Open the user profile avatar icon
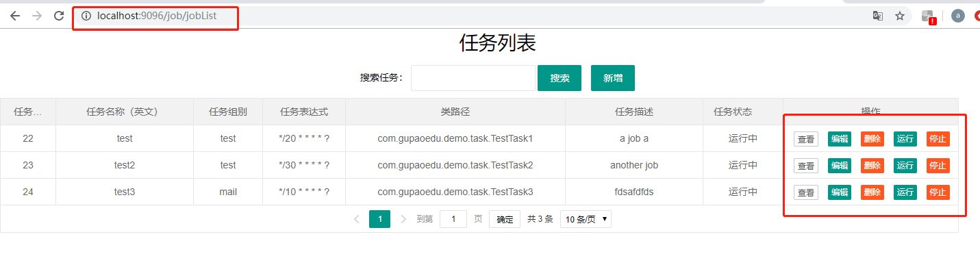Image resolution: width=980 pixels, height=267 pixels. (958, 16)
